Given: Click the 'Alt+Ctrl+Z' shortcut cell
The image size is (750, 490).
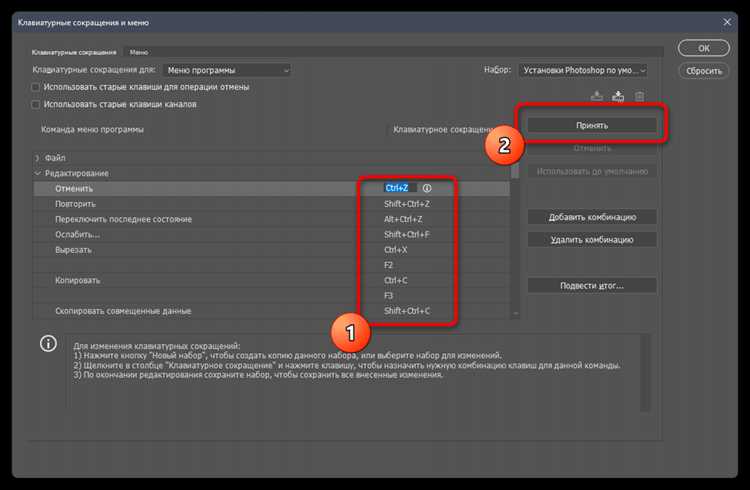Looking at the screenshot, I should pos(403,219).
